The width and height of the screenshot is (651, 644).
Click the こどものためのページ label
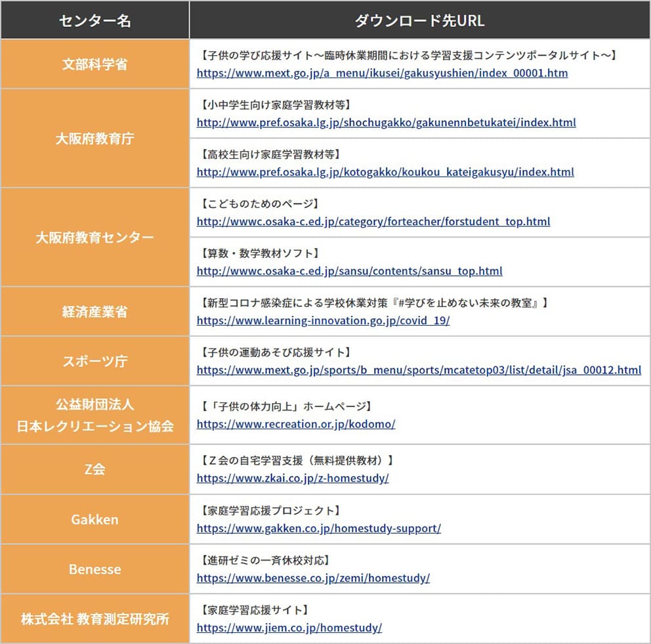point(260,204)
